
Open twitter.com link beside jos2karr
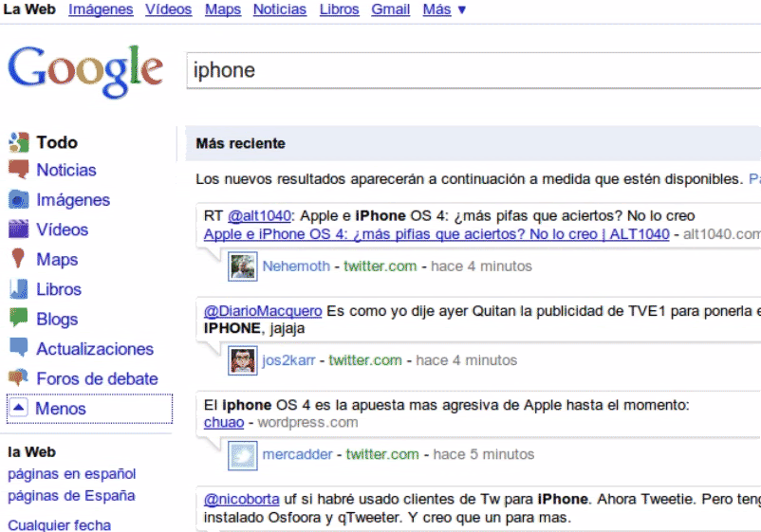point(365,360)
